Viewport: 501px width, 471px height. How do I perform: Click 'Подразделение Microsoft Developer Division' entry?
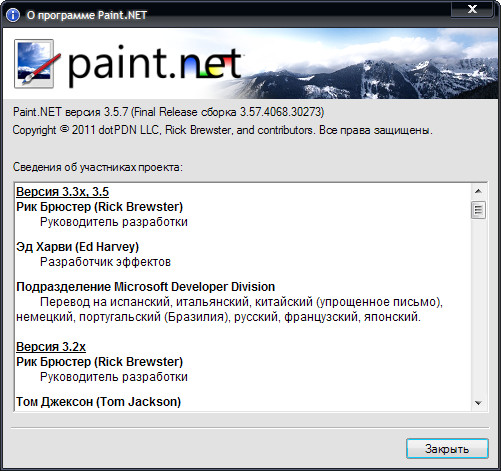tap(146, 287)
